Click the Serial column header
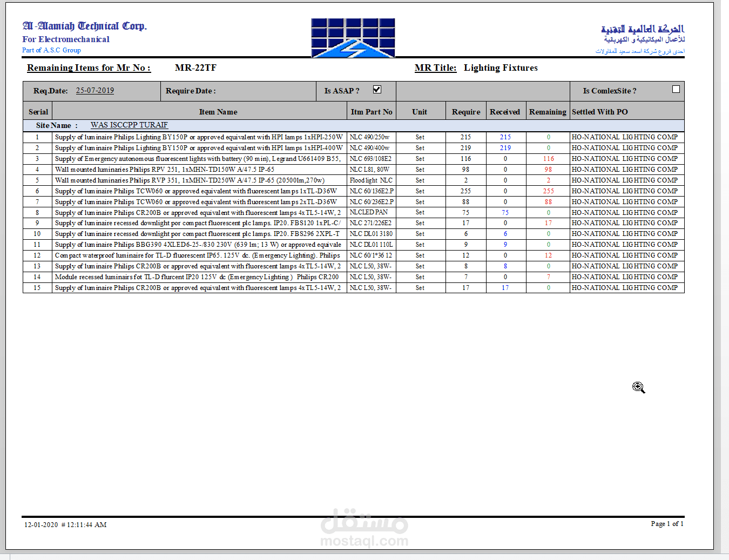The height and width of the screenshot is (560, 729). click(38, 112)
